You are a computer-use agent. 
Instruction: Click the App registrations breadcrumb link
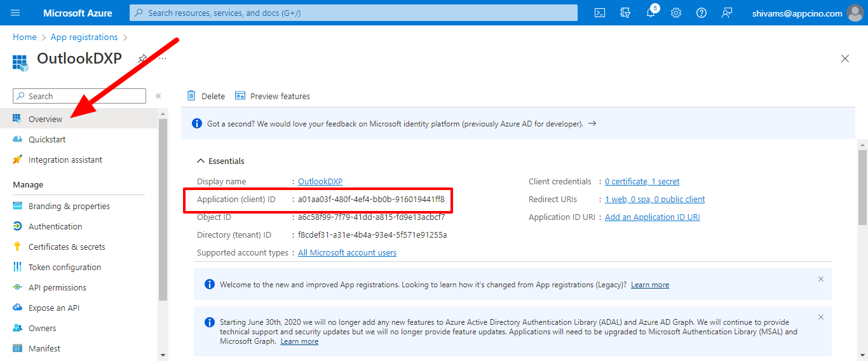[84, 37]
